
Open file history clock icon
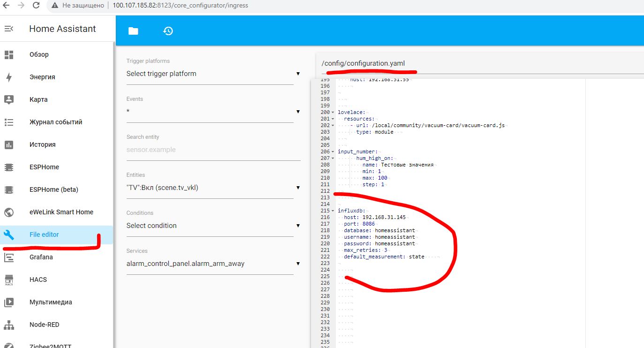(x=168, y=31)
